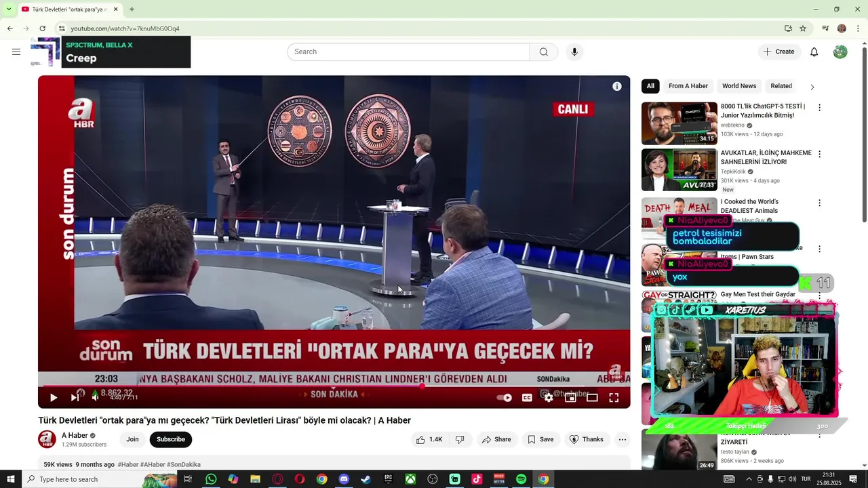Open the AVUKATLAR, İLGİNÇ MAHKEME video title
Image resolution: width=868 pixels, height=488 pixels.
click(766, 157)
